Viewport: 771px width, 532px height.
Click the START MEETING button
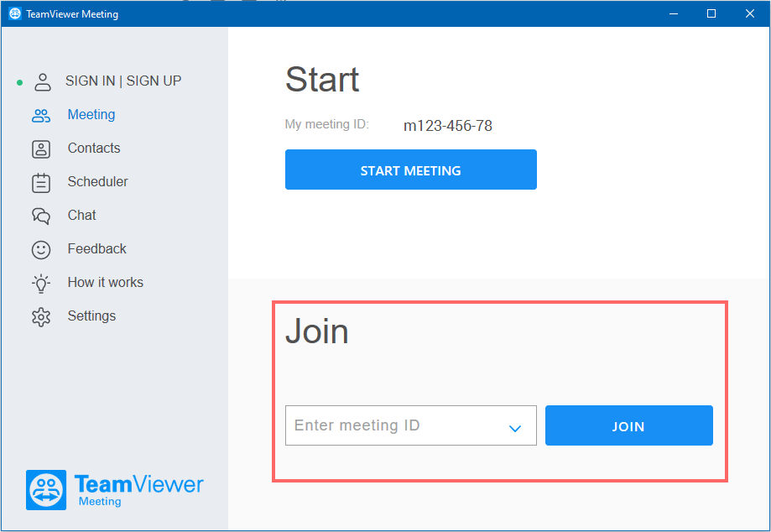pos(410,170)
